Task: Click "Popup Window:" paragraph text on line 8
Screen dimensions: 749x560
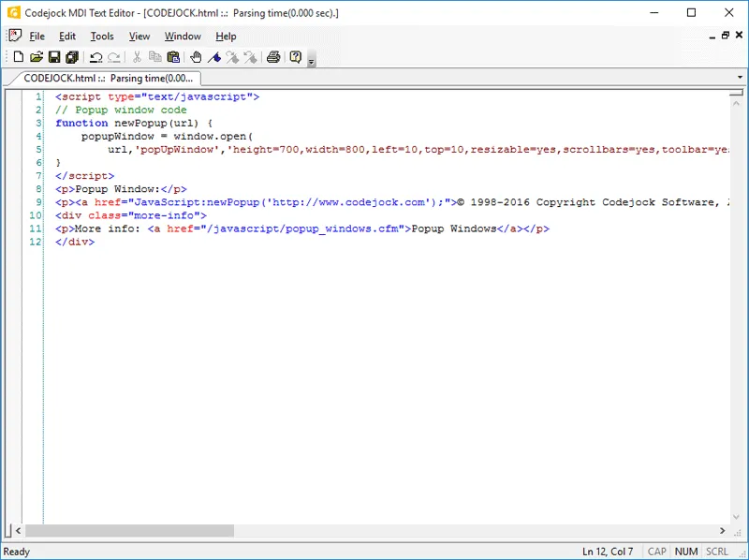Action: point(118,189)
